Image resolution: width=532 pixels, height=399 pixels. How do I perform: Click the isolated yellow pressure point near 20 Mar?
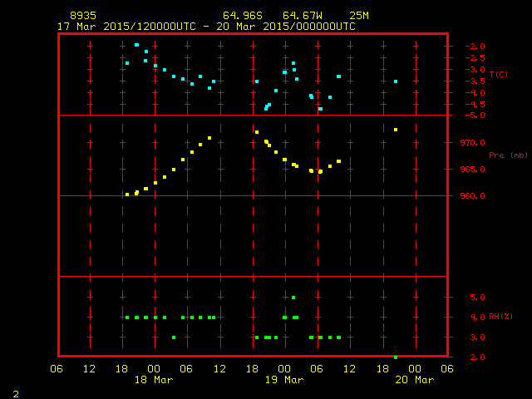point(396,130)
